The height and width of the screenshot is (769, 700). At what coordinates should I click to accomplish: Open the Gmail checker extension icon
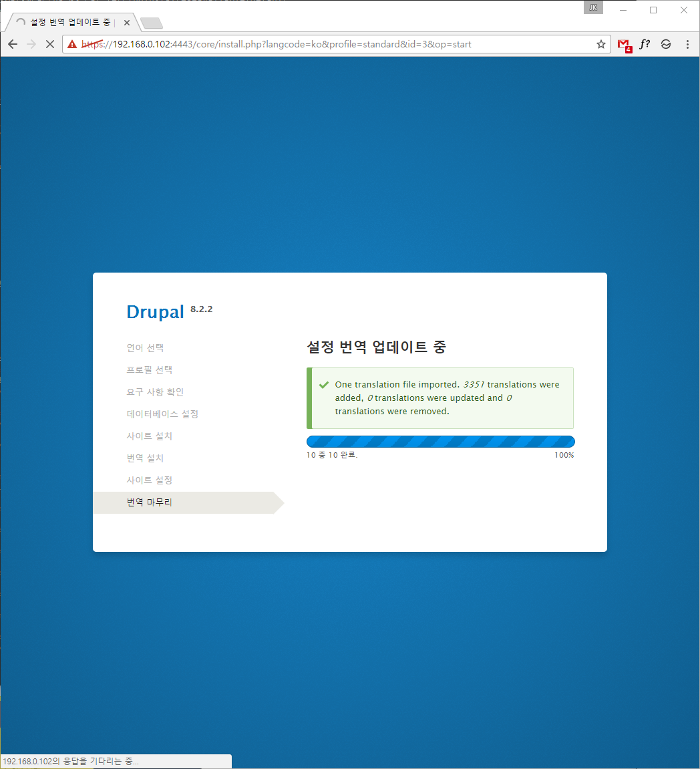tap(625, 45)
